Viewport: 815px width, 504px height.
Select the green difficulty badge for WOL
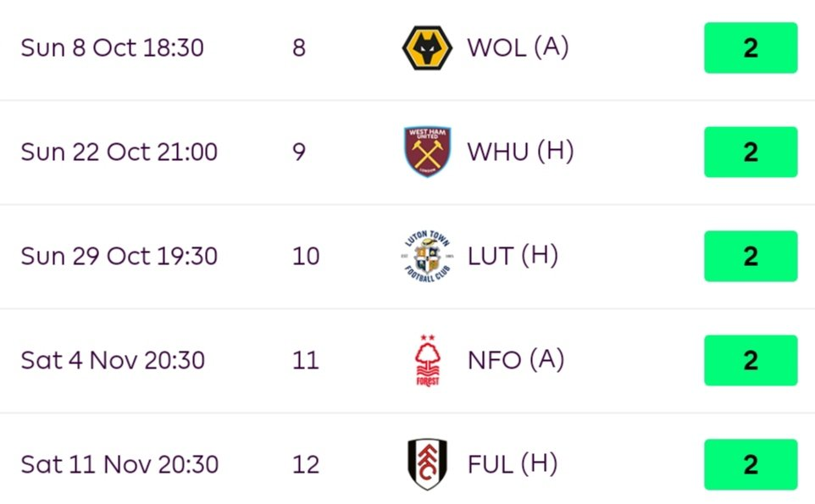click(751, 48)
